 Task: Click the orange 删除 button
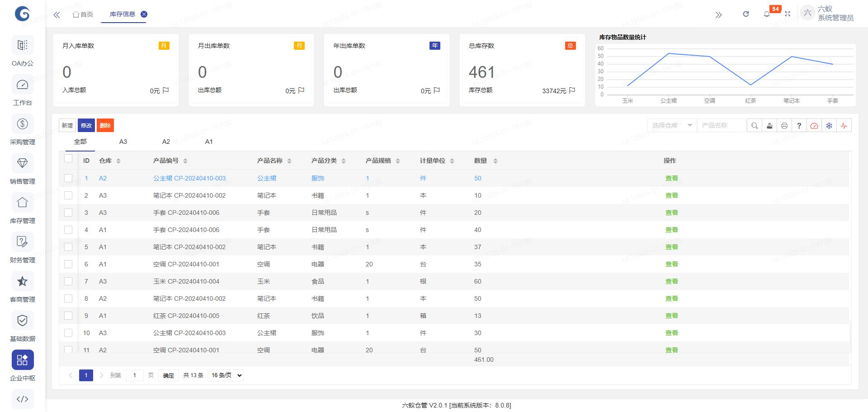click(105, 125)
